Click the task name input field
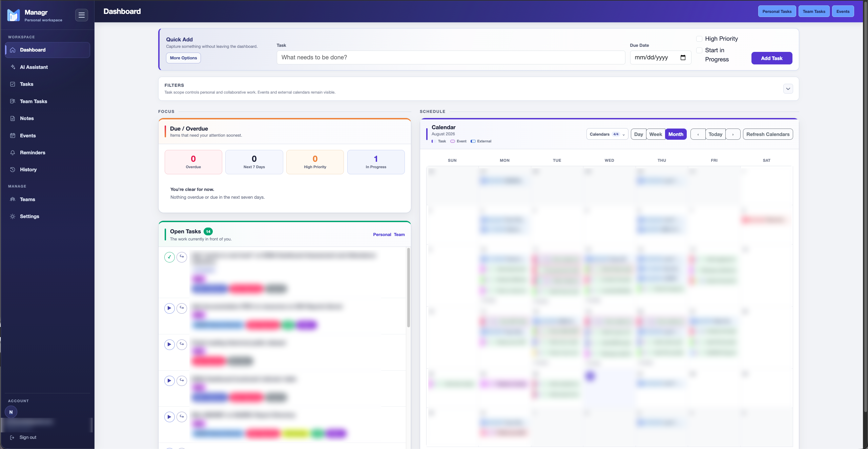Screen dimensions: 868x449 click(451, 58)
